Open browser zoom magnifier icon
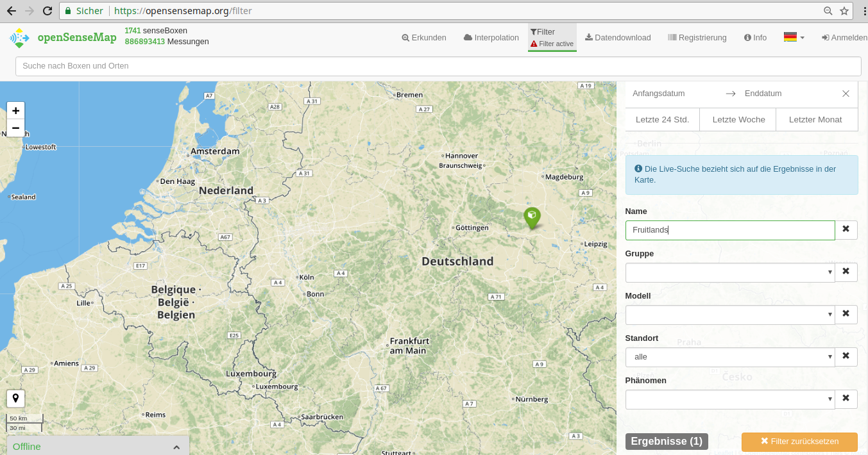 pyautogui.click(x=828, y=11)
